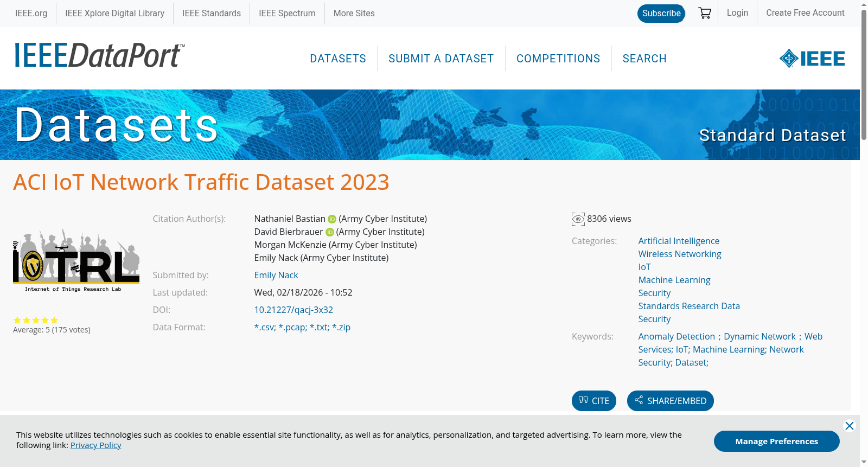Rate the dataset with the third star
The height and width of the screenshot is (467, 868).
point(36,320)
